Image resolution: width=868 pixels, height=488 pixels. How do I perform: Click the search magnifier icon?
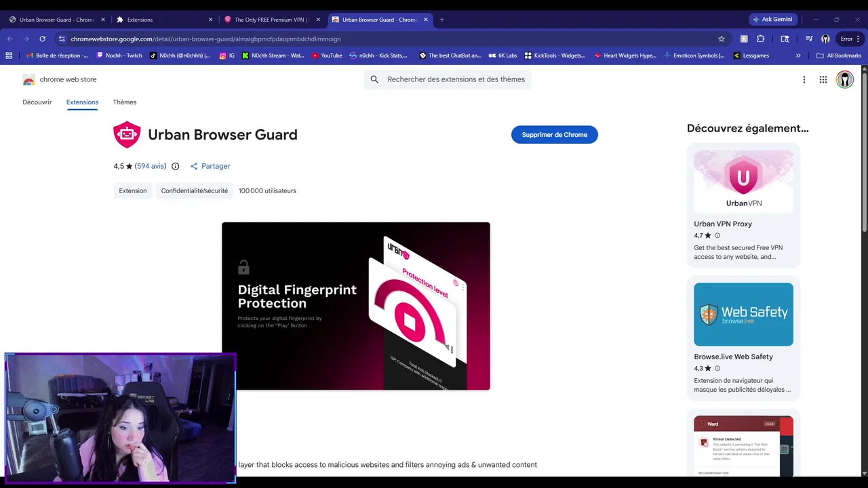click(x=374, y=79)
